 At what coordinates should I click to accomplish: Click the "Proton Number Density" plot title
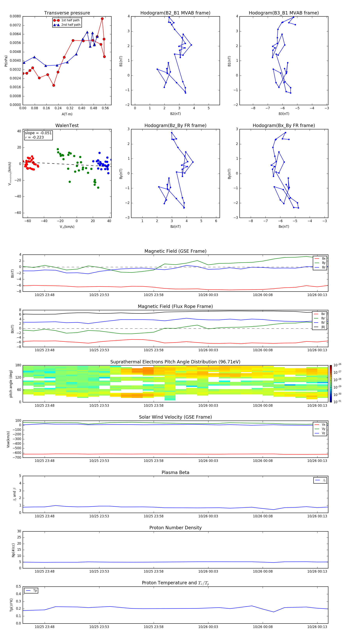point(175,528)
